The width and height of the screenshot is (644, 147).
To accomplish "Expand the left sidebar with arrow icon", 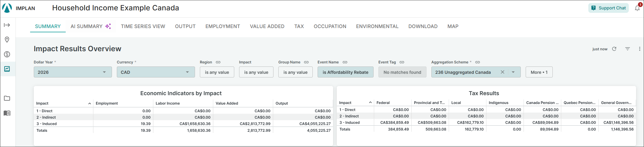I will click(x=7, y=25).
